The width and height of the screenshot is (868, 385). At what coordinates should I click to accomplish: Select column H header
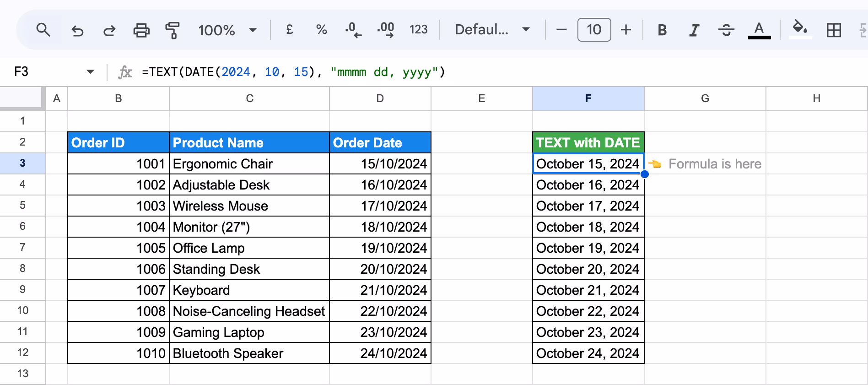pyautogui.click(x=817, y=98)
